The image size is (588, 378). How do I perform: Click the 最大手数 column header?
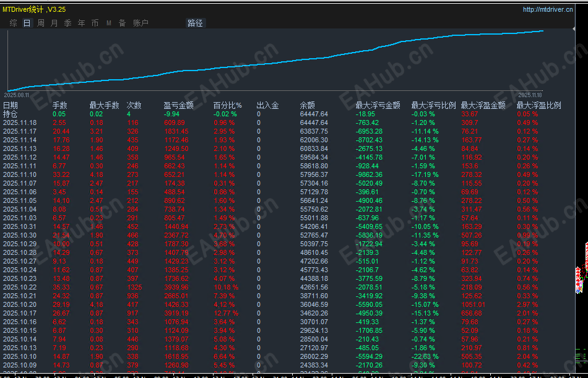tap(104, 105)
